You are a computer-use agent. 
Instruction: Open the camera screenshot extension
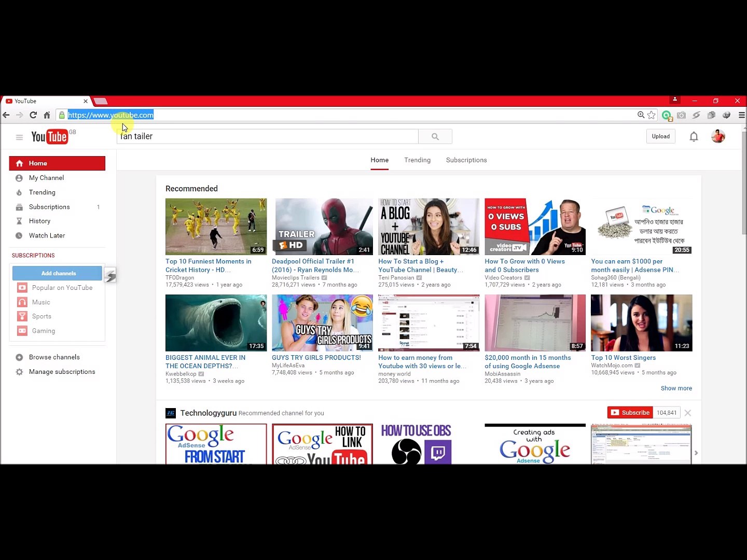[x=681, y=115]
